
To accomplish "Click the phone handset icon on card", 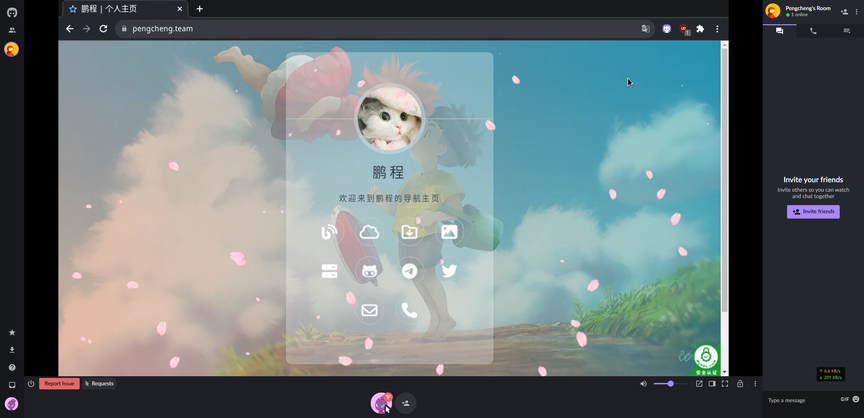I will pos(409,311).
